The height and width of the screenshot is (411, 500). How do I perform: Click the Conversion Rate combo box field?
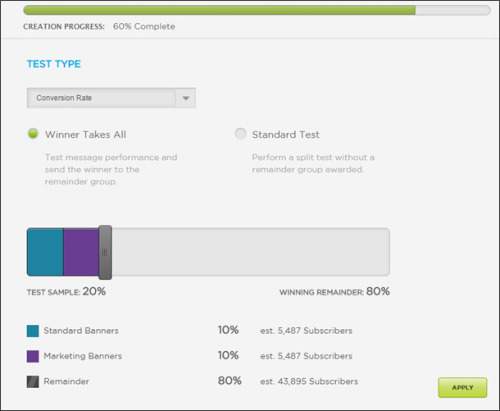pos(111,98)
